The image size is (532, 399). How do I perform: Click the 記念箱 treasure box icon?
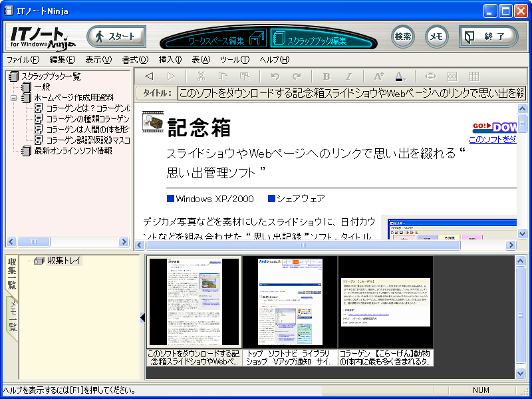pos(153,122)
